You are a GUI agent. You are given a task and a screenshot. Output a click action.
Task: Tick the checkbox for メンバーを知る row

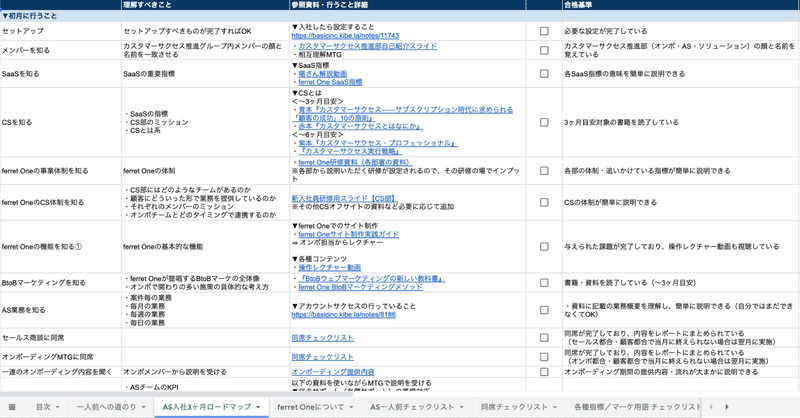coord(544,50)
